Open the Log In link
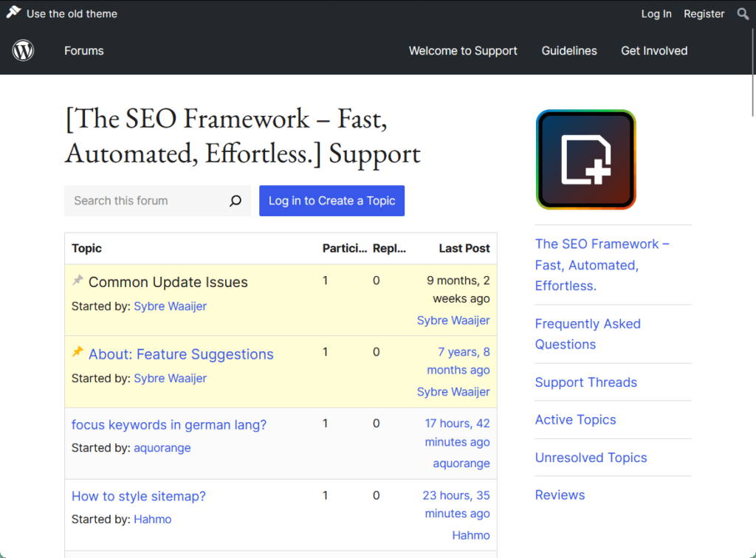 [656, 14]
